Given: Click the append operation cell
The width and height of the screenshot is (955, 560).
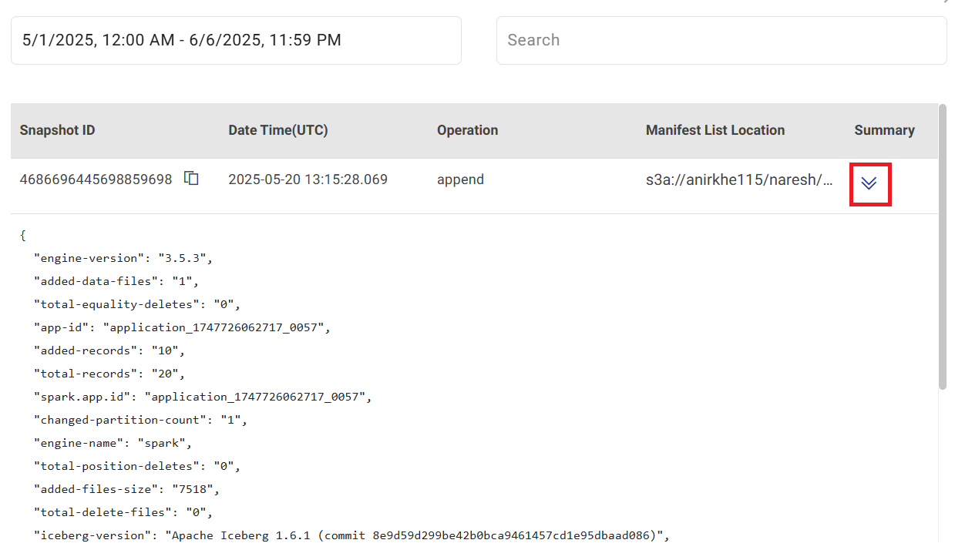Looking at the screenshot, I should point(460,179).
